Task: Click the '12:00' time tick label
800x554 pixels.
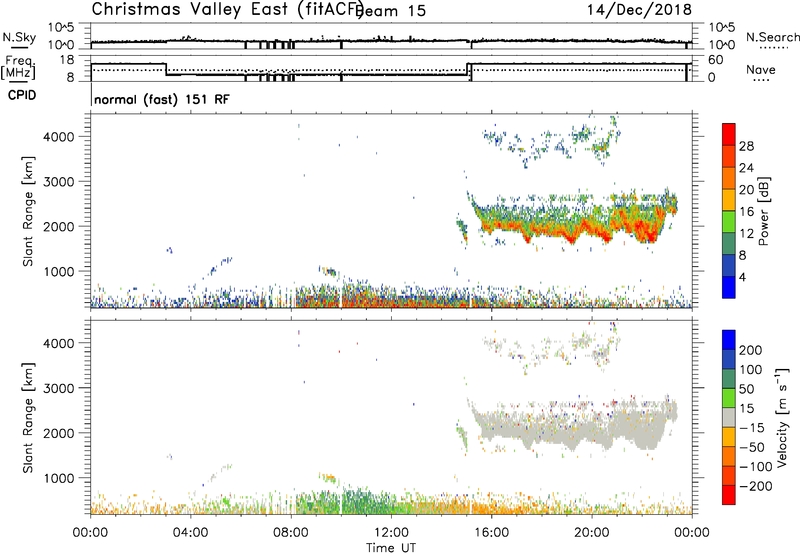Action: click(x=391, y=533)
